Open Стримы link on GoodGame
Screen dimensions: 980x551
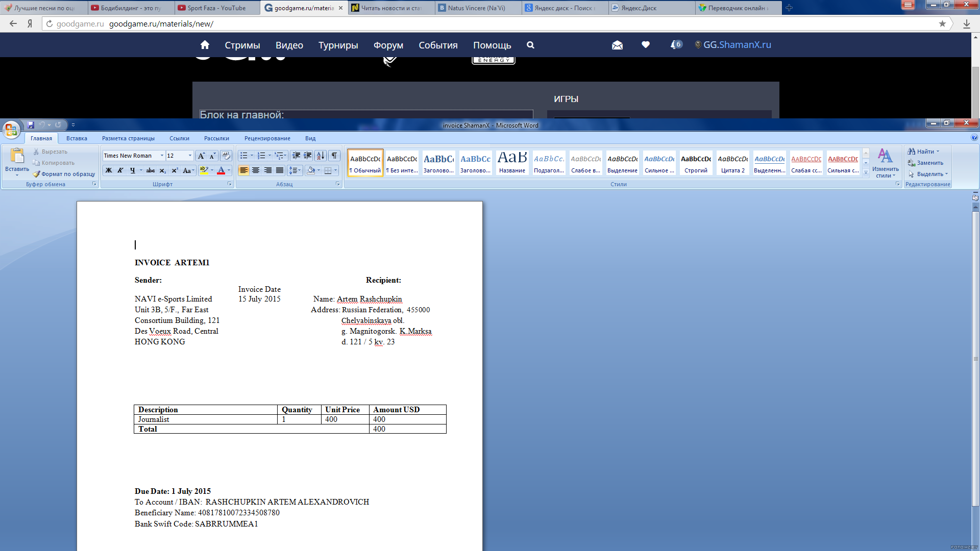pos(242,45)
